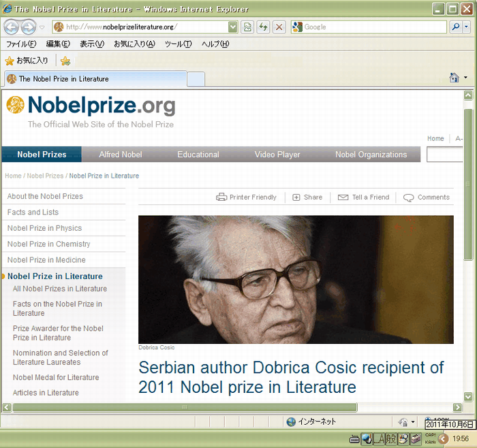Open the 編集(E) menu
Screen dimensions: 477x448
(x=58, y=44)
